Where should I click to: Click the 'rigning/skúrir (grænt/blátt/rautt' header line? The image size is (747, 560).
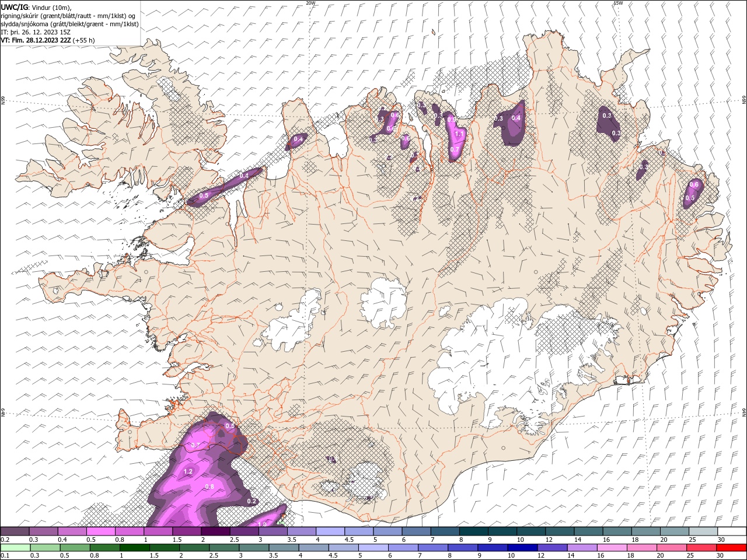tap(68, 15)
